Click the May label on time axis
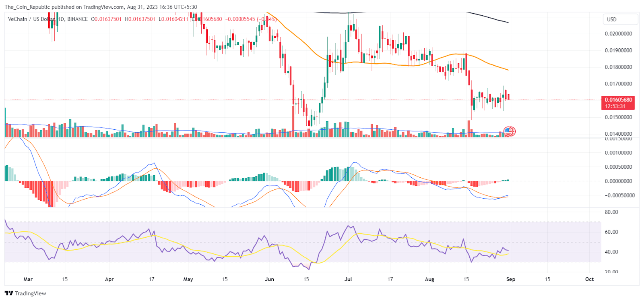The height and width of the screenshot is (301, 644). coord(188,279)
